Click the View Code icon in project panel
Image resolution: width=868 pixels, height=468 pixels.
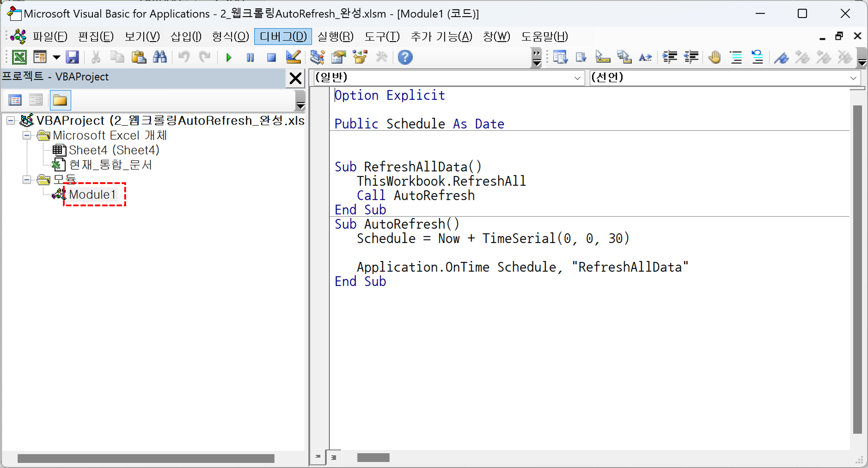pyautogui.click(x=15, y=100)
